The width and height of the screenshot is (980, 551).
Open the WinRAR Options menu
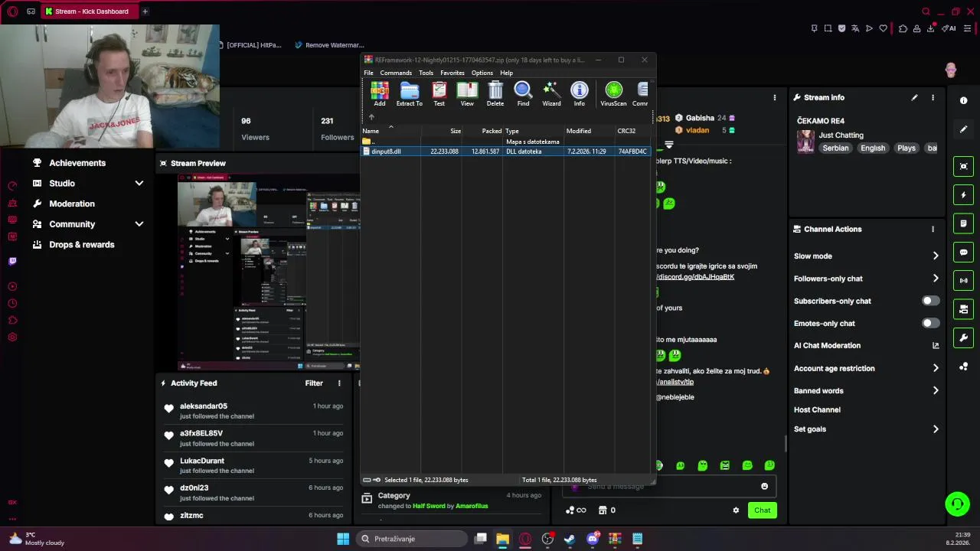482,73
